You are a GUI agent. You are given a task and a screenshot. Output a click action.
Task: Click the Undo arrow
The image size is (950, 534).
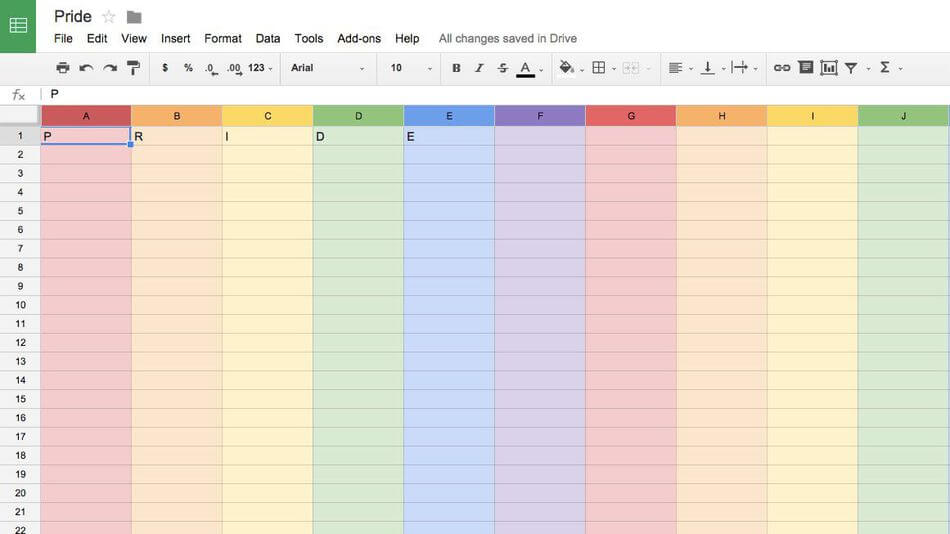86,68
